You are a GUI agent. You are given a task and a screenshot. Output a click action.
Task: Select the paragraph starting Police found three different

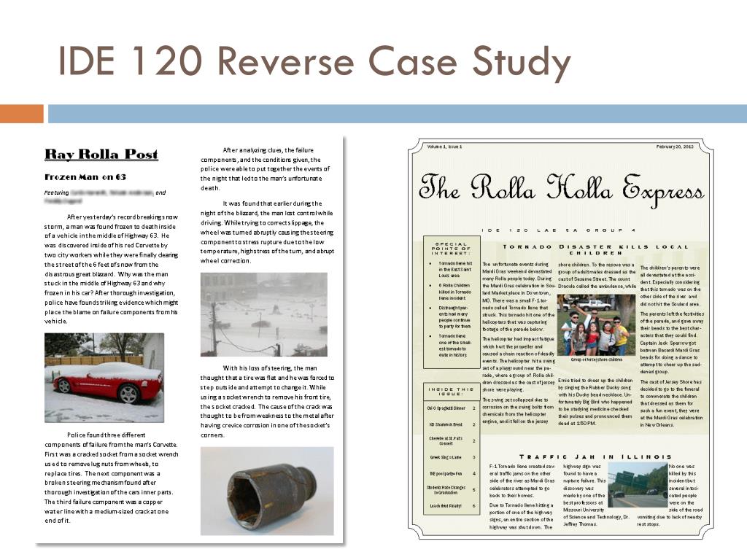click(x=111, y=478)
